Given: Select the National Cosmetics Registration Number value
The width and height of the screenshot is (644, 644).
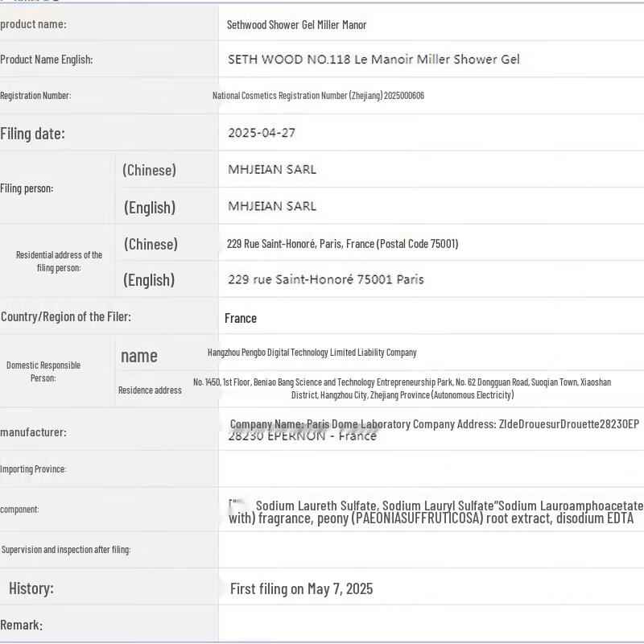Looking at the screenshot, I should tap(318, 96).
